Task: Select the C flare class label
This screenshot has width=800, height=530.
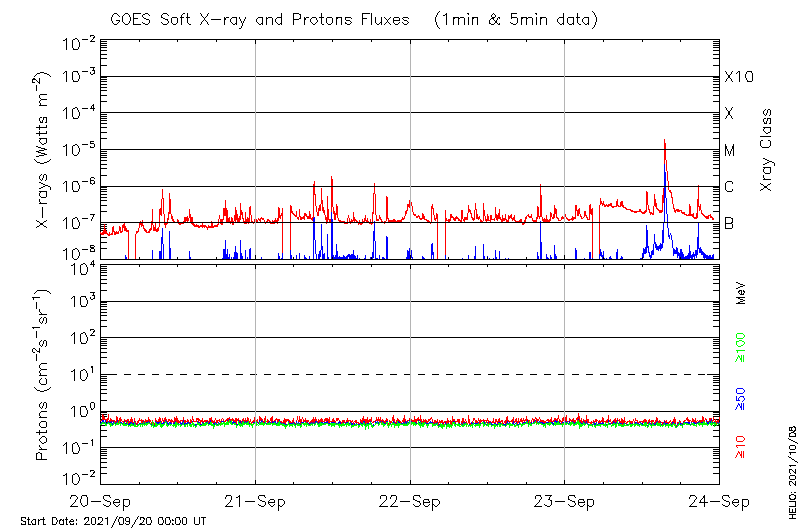Action: (x=729, y=187)
